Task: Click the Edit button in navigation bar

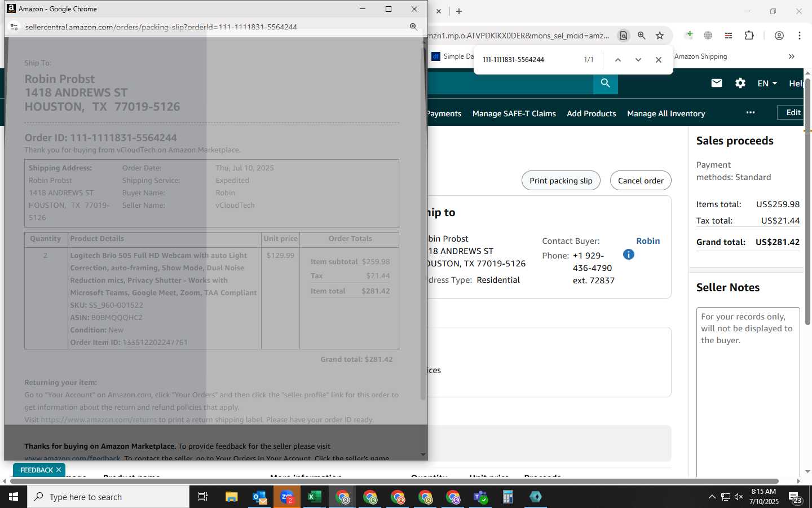Action: coord(791,112)
